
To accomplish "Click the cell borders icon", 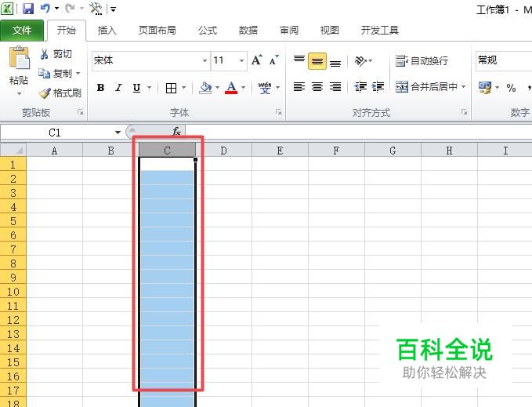I will click(171, 89).
